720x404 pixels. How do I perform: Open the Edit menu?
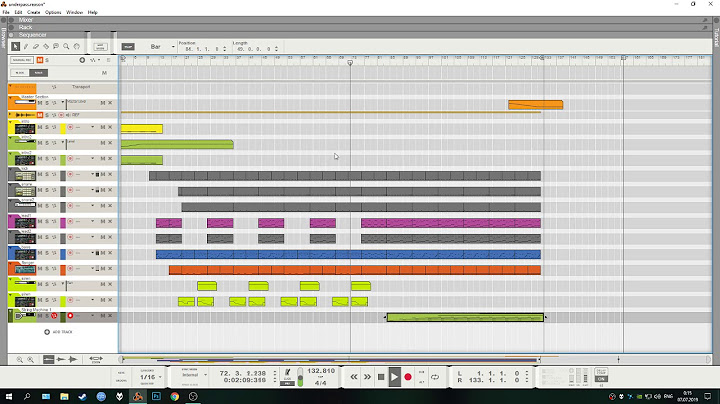pos(18,12)
